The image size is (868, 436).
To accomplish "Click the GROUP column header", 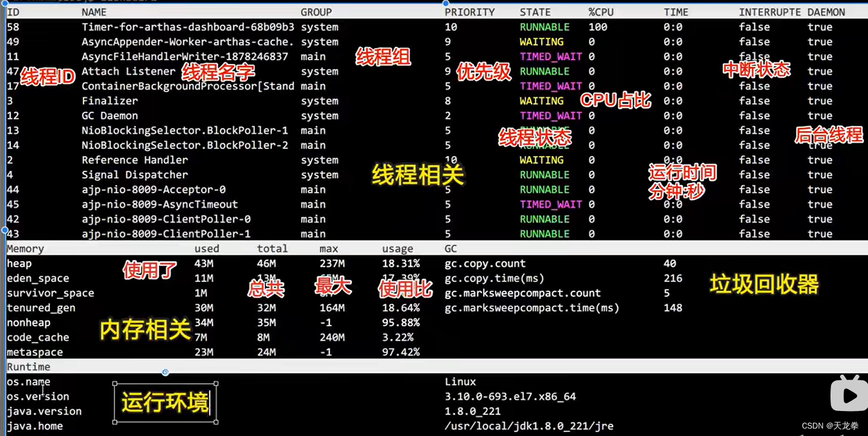I will coord(316,12).
